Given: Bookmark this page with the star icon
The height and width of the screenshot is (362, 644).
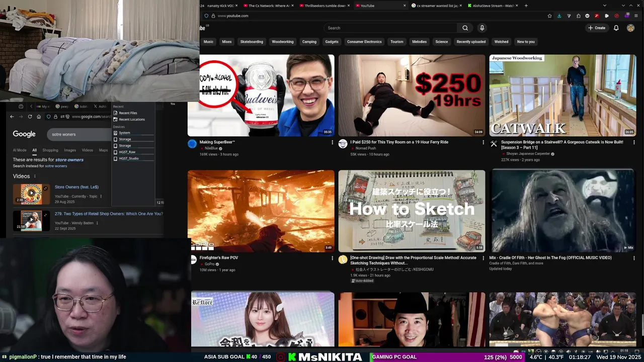Looking at the screenshot, I should (549, 16).
